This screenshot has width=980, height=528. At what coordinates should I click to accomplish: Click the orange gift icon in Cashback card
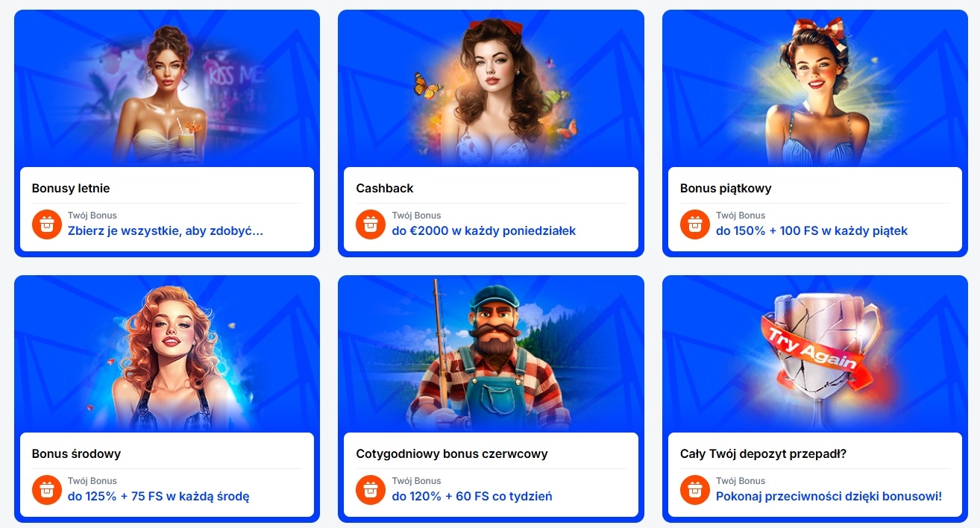pyautogui.click(x=371, y=224)
